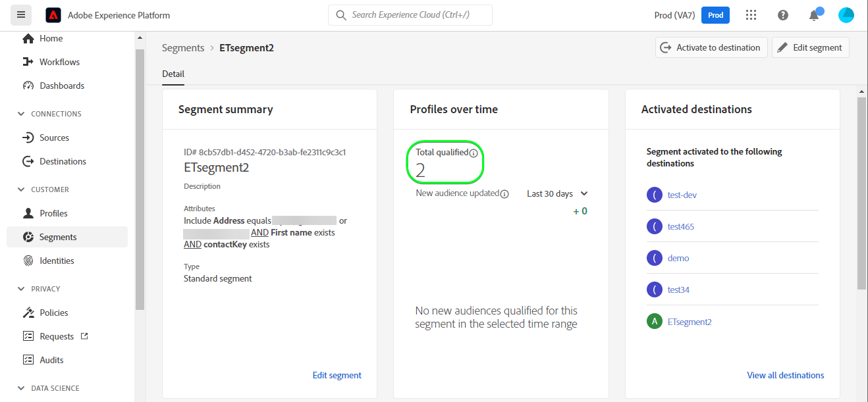
Task: Click the Policies sidebar icon
Action: click(x=28, y=313)
